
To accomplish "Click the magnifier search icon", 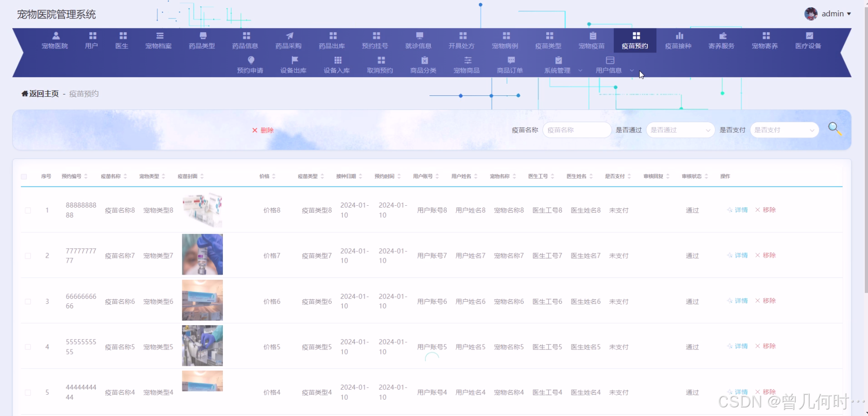I will click(x=835, y=129).
